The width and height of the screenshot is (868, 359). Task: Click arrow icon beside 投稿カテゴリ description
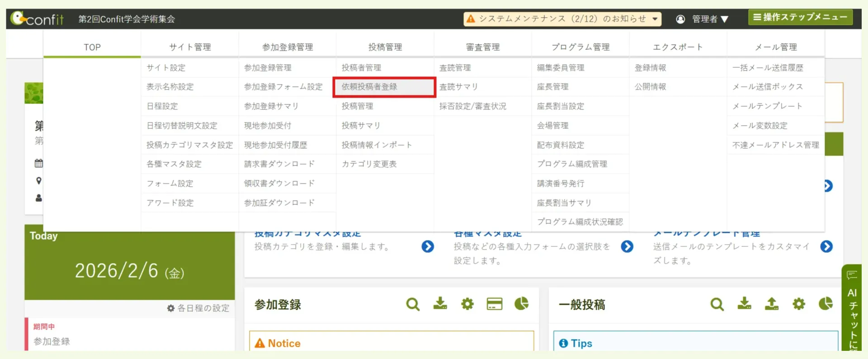pos(428,246)
